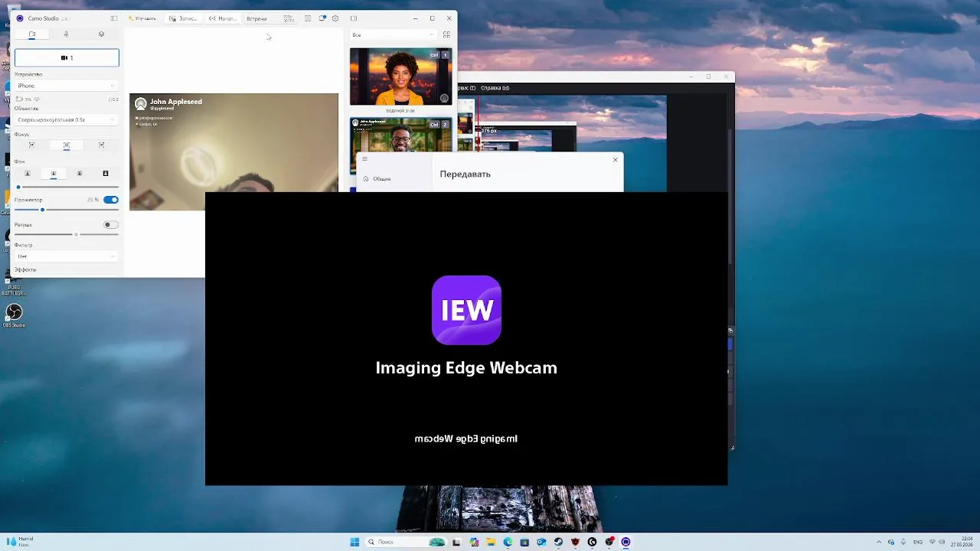Open Microsoft Edge from taskbar

click(x=508, y=542)
